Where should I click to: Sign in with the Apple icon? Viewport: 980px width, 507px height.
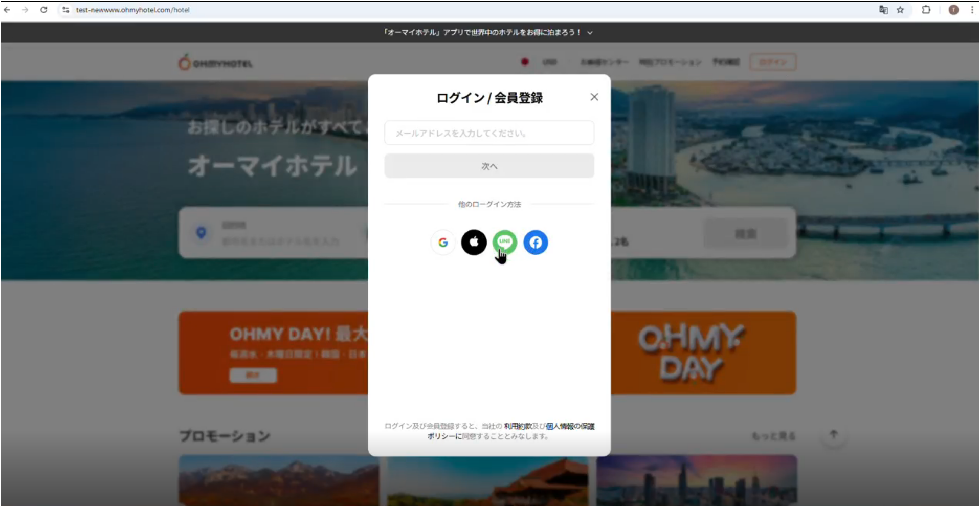click(474, 243)
